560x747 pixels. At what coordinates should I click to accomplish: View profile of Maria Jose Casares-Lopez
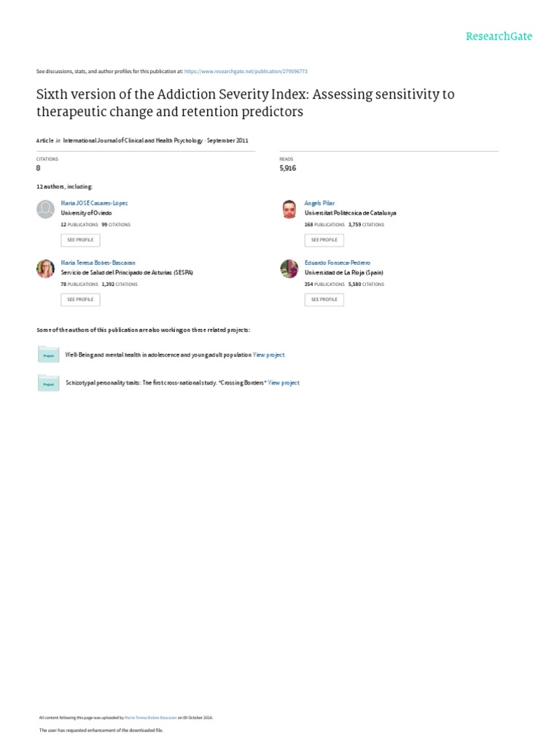pyautogui.click(x=80, y=240)
